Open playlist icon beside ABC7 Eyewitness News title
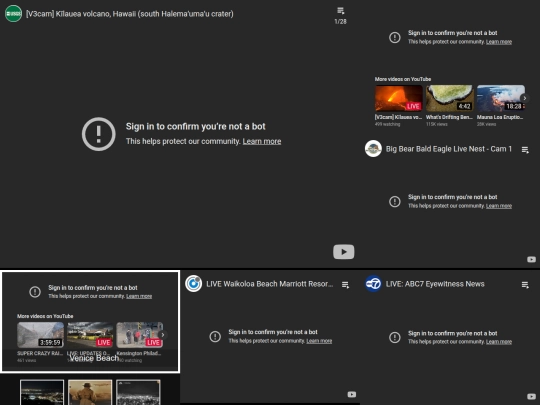540x405 pixels. tap(525, 285)
